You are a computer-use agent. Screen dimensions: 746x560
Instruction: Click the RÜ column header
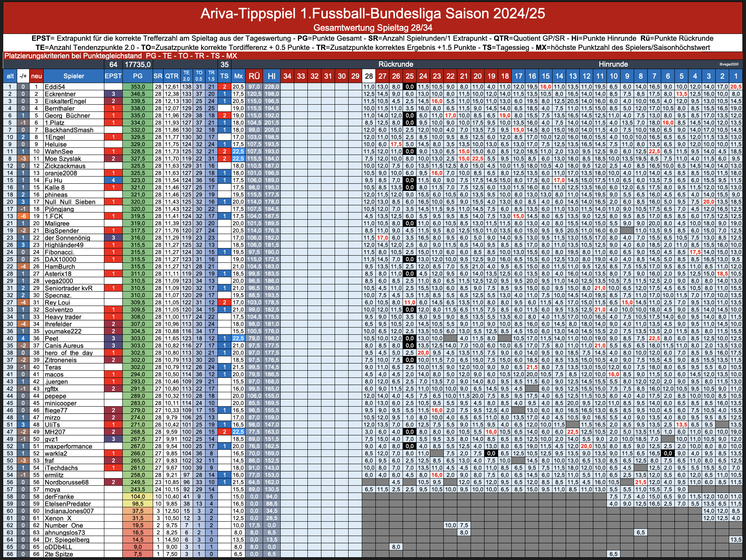(x=254, y=76)
